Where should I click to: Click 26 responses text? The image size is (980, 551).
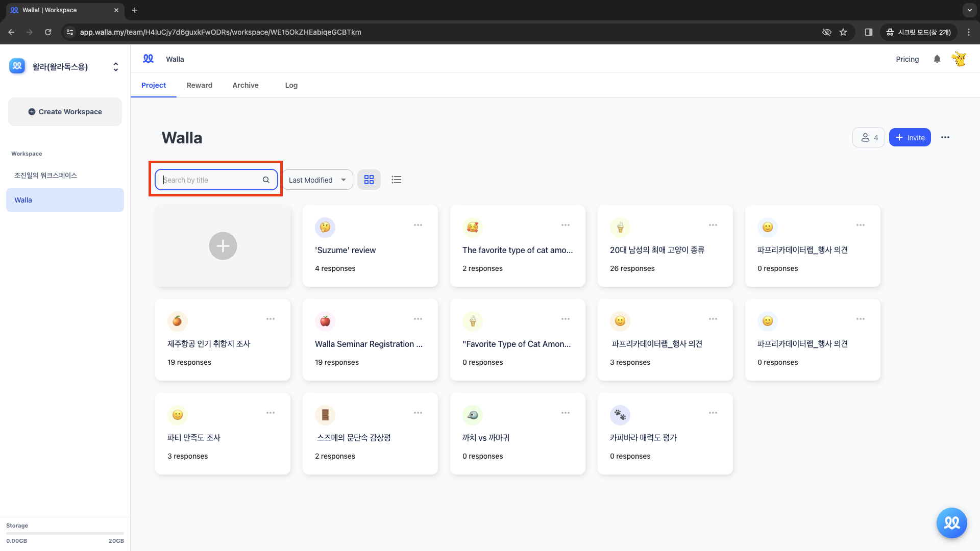point(632,268)
